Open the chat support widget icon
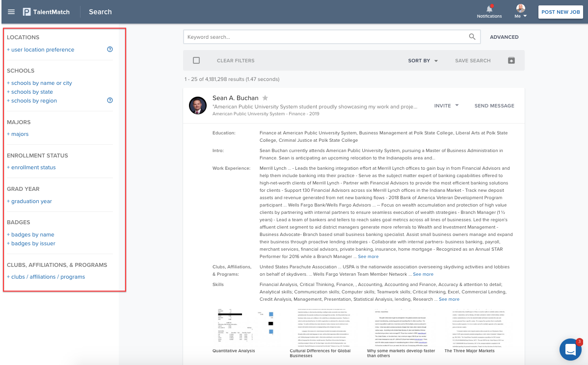Screen dimensions: 588x365 tap(570, 349)
